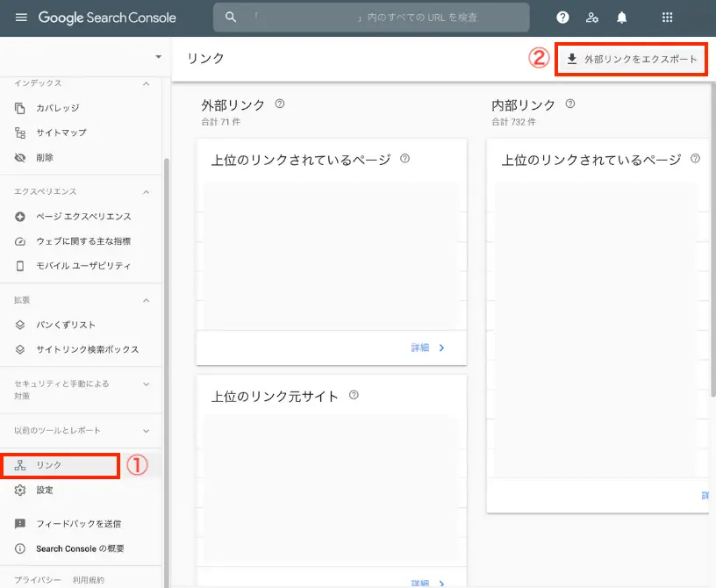Open the property selector dropdown
716x588 pixels.
[x=158, y=55]
